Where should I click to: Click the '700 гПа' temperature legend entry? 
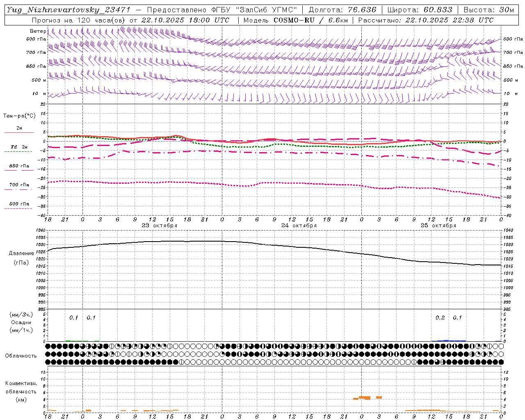19,185
